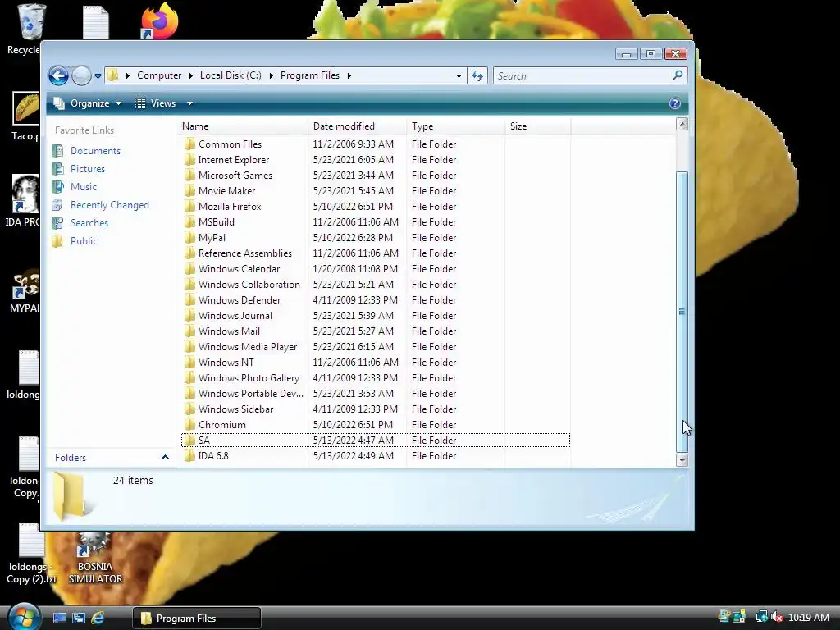The height and width of the screenshot is (630, 840).
Task: Select the Movie Maker folder icon
Action: 189,190
